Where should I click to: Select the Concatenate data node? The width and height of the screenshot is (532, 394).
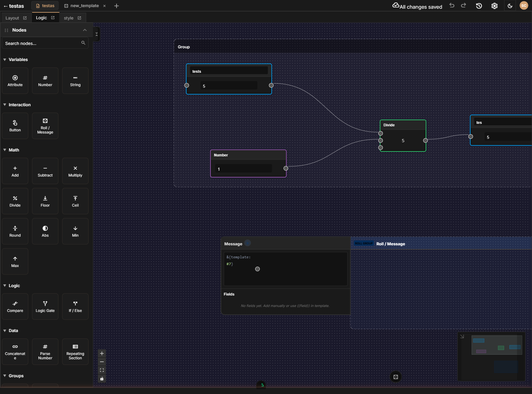pos(15,352)
